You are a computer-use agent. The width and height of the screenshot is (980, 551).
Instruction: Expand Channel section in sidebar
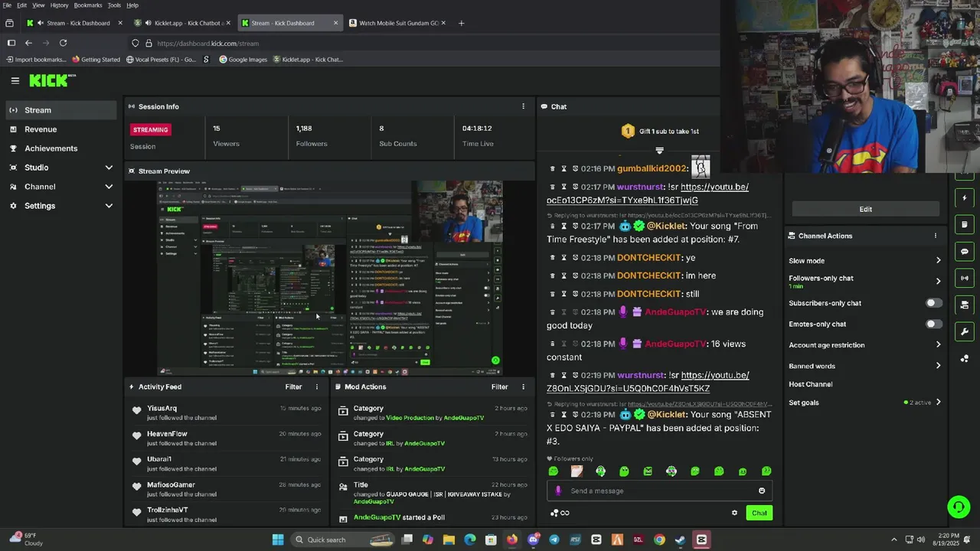point(109,187)
